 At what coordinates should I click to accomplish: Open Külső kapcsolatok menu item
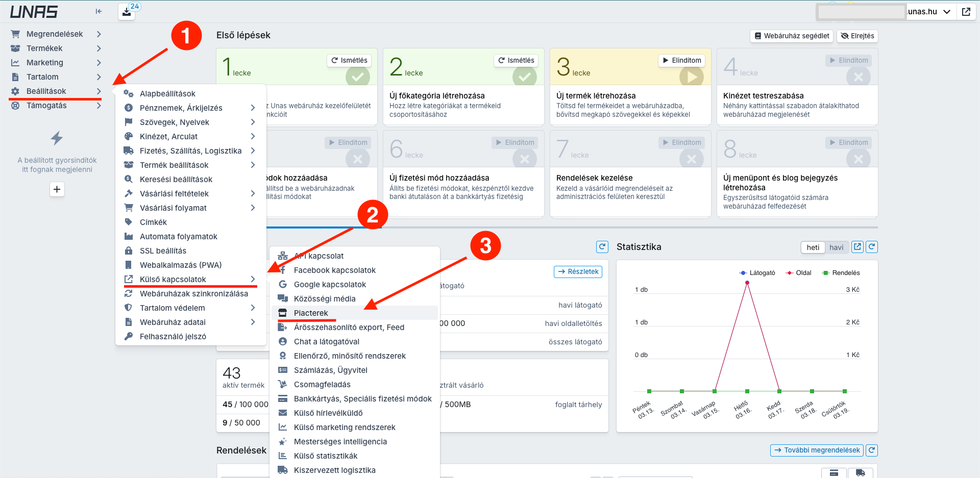pyautogui.click(x=173, y=280)
